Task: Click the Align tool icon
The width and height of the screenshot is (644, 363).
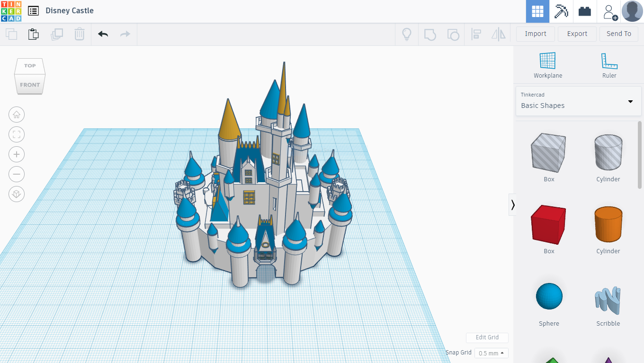Action: (476, 34)
